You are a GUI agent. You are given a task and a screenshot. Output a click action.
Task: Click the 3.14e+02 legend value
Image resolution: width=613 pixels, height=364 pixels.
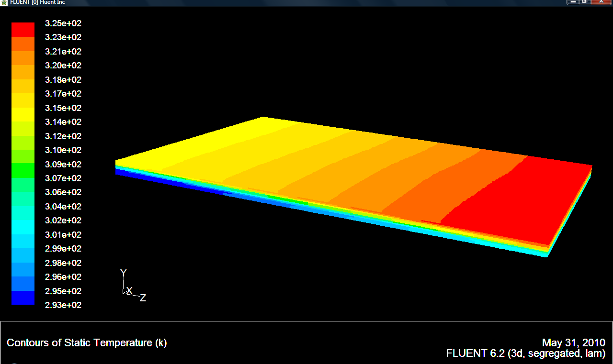tap(63, 122)
